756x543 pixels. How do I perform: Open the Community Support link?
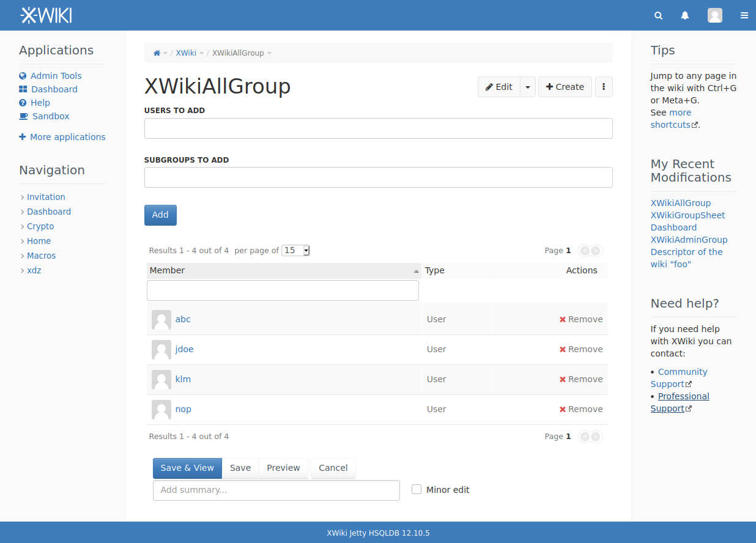click(x=679, y=378)
